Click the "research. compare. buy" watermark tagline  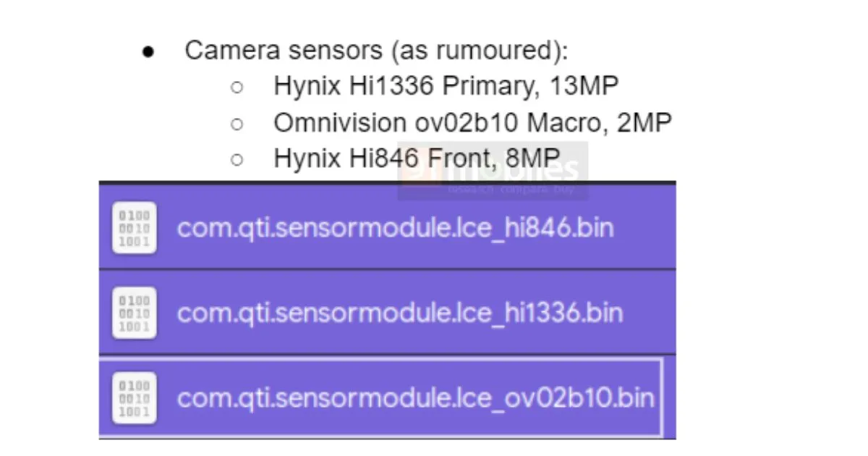pos(511,190)
